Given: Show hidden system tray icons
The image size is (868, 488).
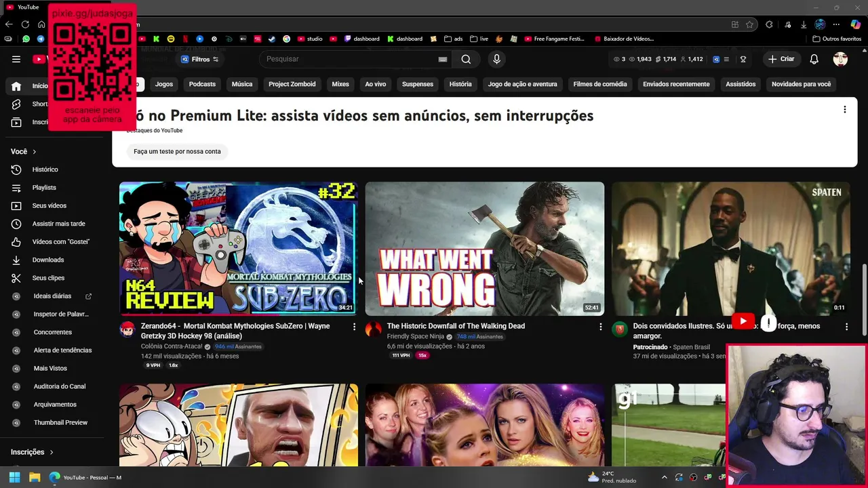Looking at the screenshot, I should tap(665, 478).
